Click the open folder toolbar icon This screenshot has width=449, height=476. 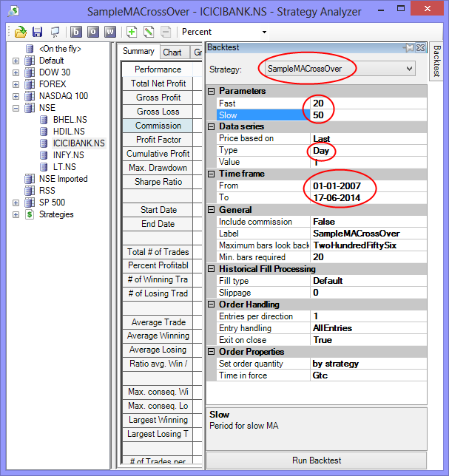[21, 32]
